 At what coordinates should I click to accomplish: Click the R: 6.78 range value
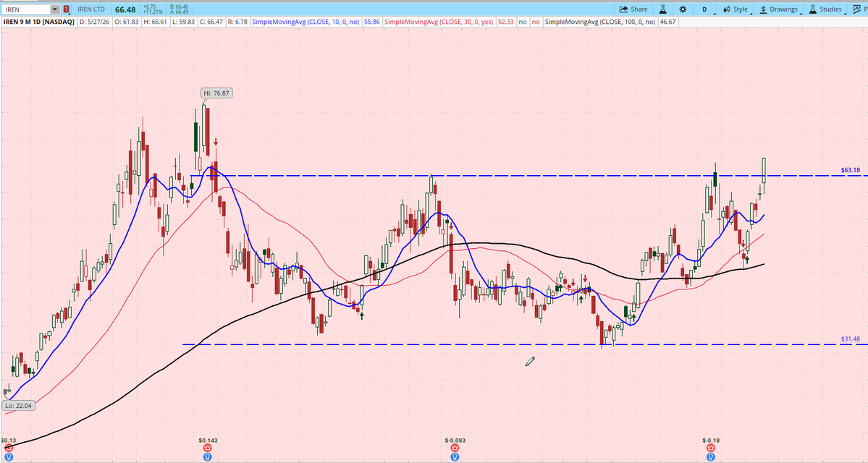(x=237, y=22)
